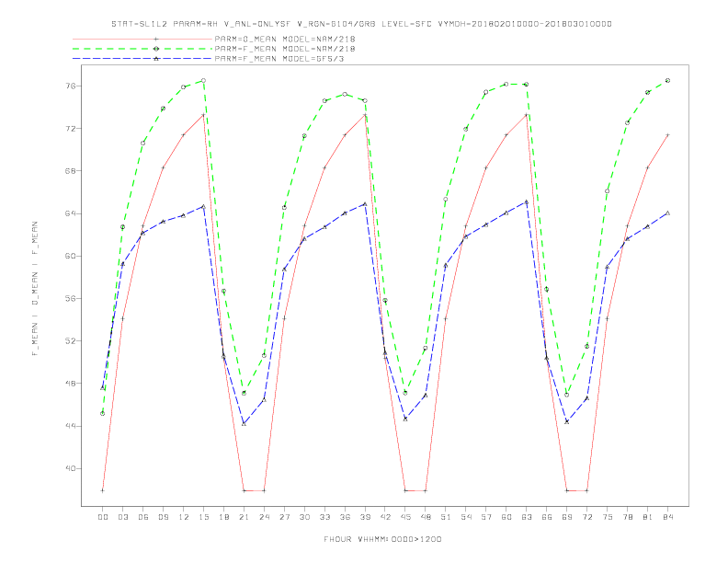Click the x-axis label FHOUR VHHMM=0000>1200

pos(382,539)
